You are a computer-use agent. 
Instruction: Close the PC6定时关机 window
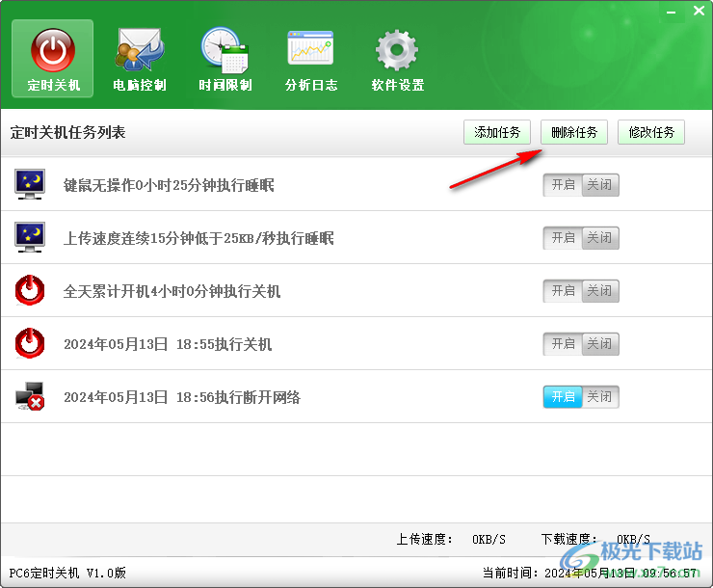point(699,11)
